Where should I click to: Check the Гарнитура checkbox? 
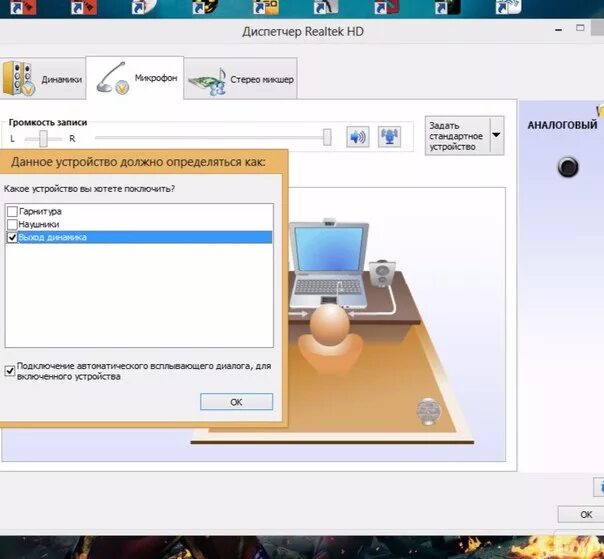pyautogui.click(x=12, y=211)
